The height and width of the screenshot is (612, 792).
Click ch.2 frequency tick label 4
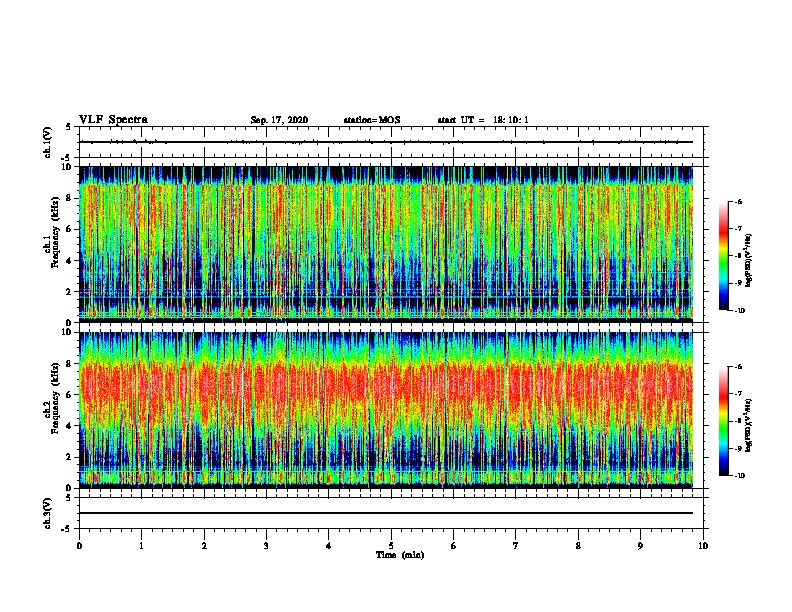click(x=70, y=426)
